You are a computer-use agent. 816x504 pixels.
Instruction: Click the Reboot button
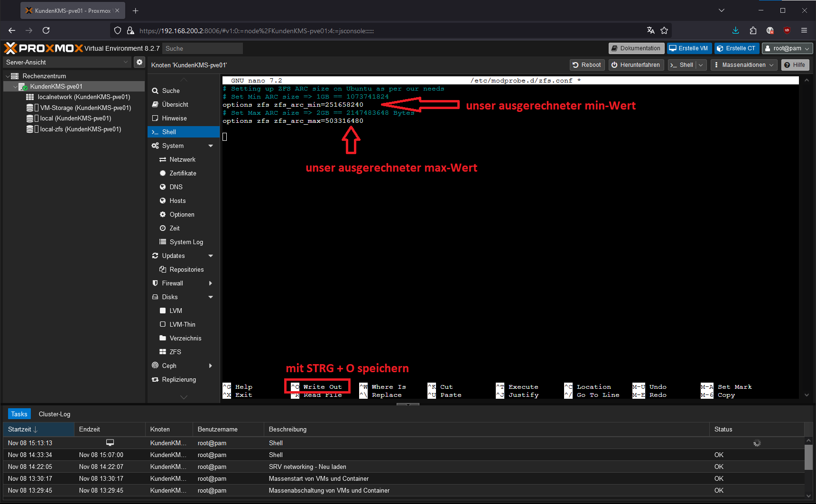coord(587,65)
